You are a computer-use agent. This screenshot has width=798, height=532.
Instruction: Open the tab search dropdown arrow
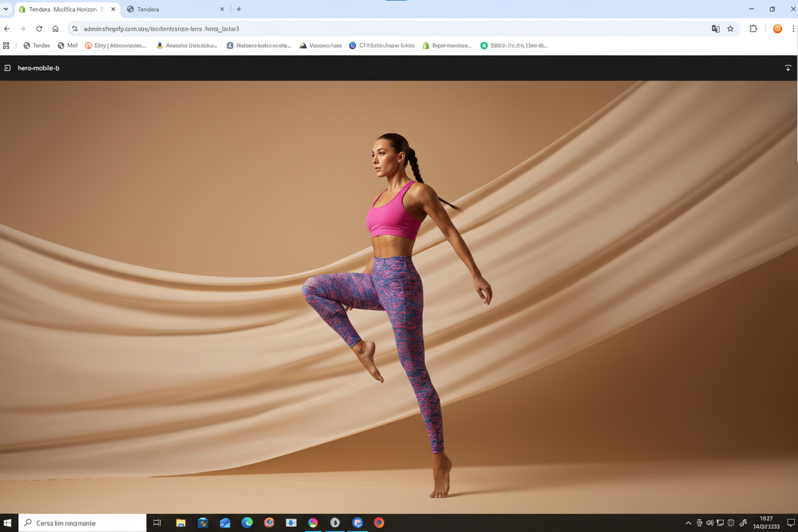(x=6, y=9)
